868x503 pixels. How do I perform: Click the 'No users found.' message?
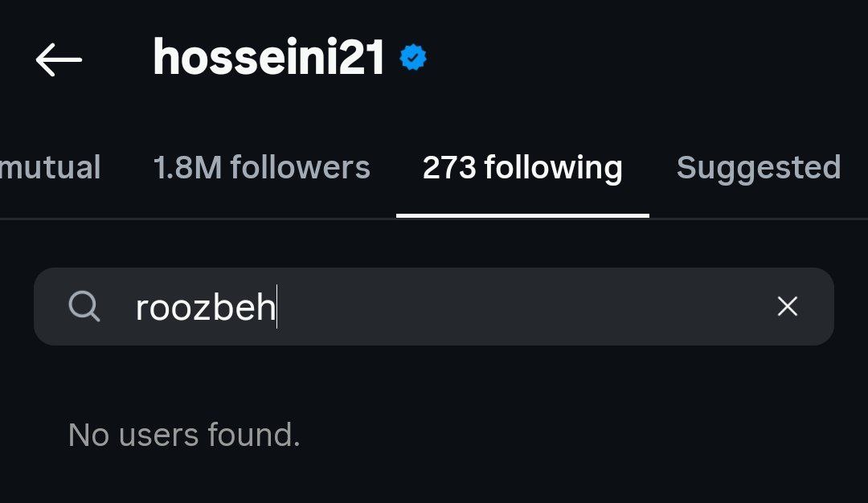184,435
